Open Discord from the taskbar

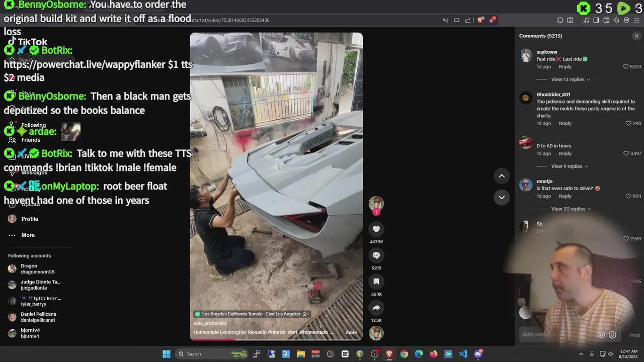point(478,354)
